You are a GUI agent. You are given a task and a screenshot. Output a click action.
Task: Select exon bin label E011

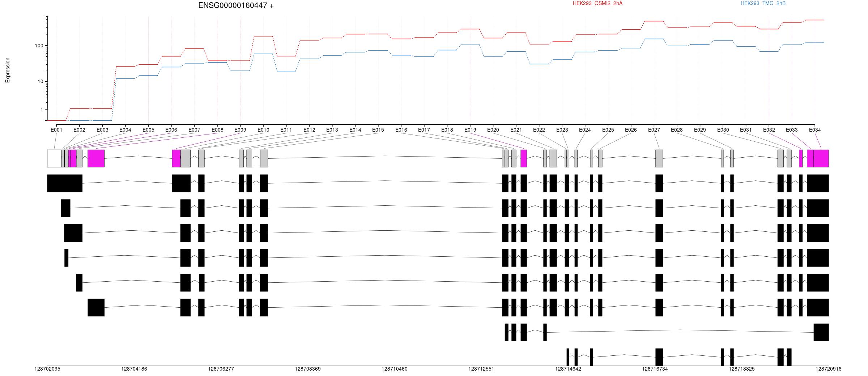click(x=286, y=130)
